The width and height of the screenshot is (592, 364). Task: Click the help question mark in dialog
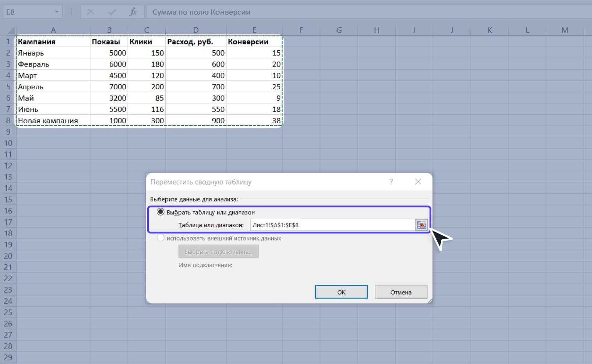(x=391, y=182)
